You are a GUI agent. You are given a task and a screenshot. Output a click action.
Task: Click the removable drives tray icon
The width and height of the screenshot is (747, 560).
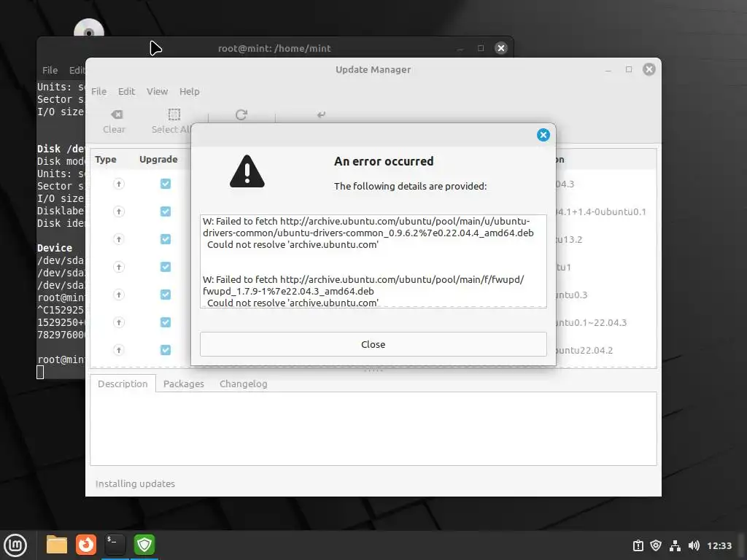[638, 545]
